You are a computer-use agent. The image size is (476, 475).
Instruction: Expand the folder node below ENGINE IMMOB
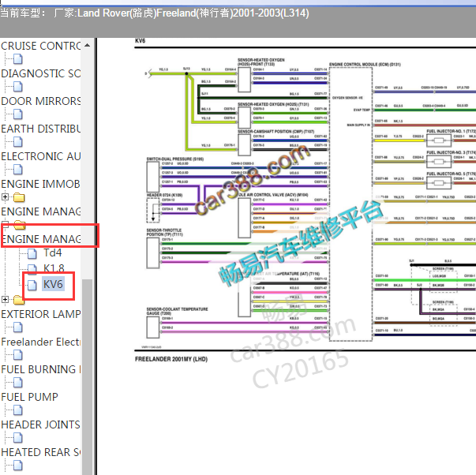point(5,197)
